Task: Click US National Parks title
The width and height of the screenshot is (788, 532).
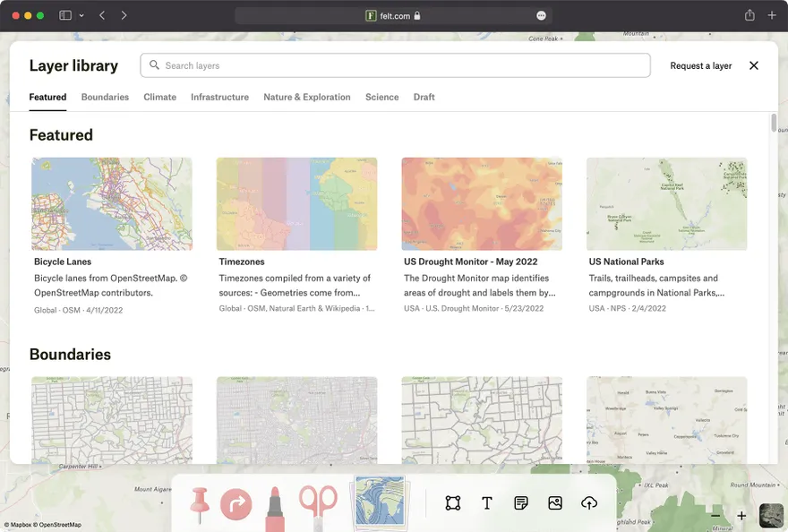Action: pyautogui.click(x=626, y=262)
